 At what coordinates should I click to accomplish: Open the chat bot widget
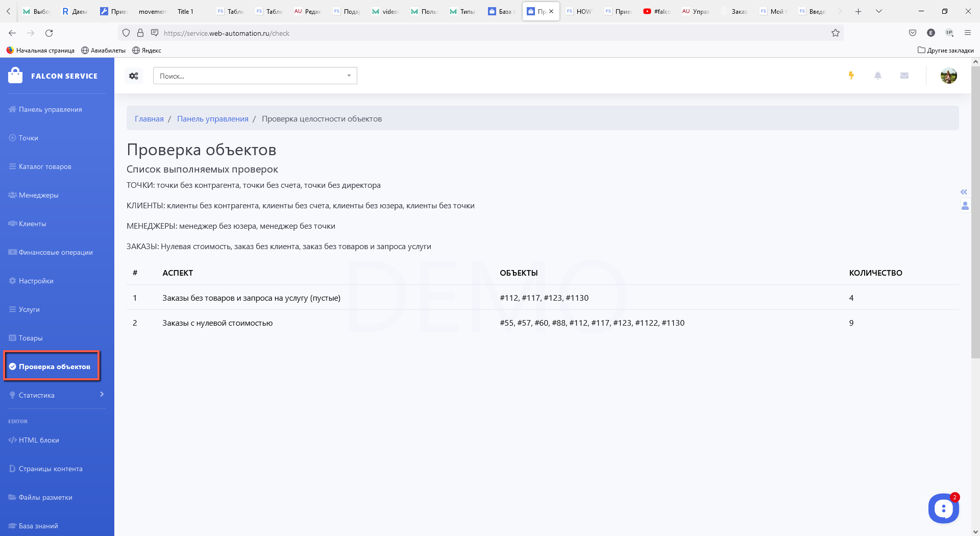coord(943,508)
